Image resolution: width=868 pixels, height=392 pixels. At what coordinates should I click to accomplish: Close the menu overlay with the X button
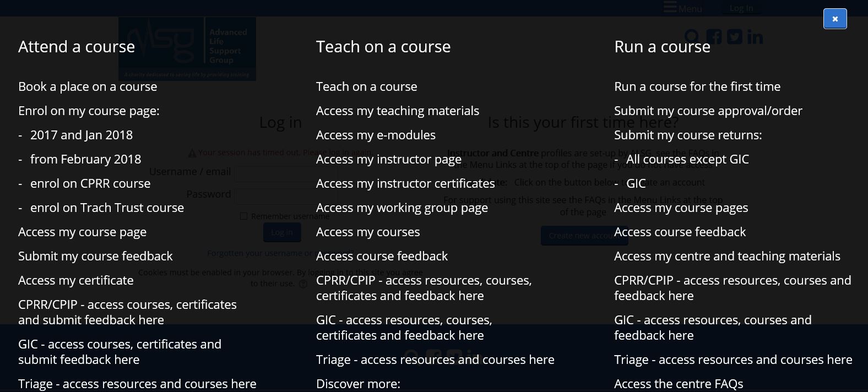(x=834, y=19)
